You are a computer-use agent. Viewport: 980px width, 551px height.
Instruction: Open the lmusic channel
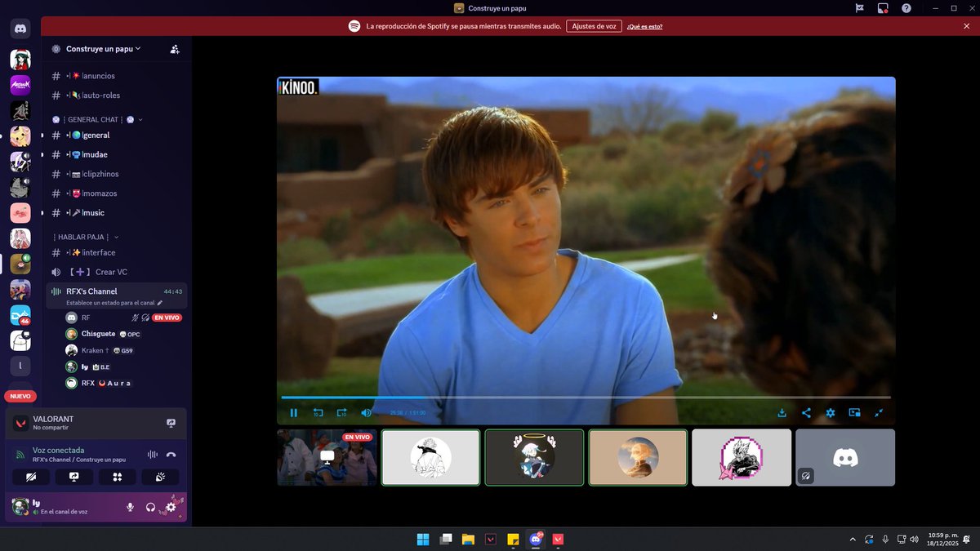point(118,213)
